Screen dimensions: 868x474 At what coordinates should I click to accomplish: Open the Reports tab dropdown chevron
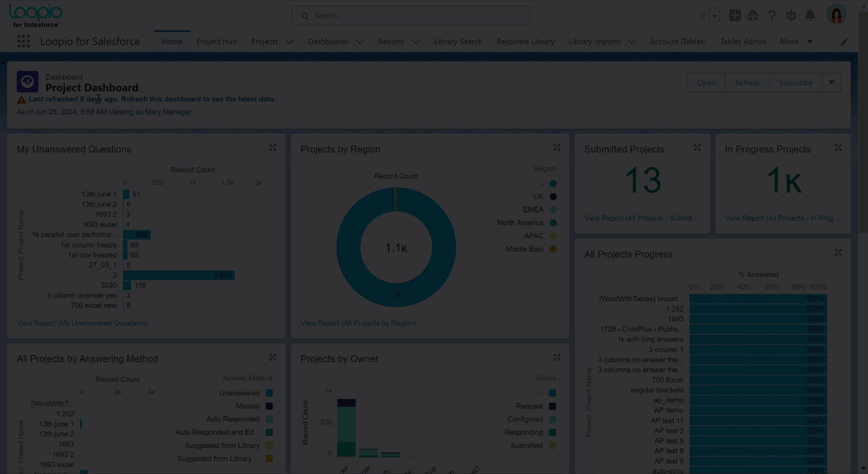click(x=416, y=42)
